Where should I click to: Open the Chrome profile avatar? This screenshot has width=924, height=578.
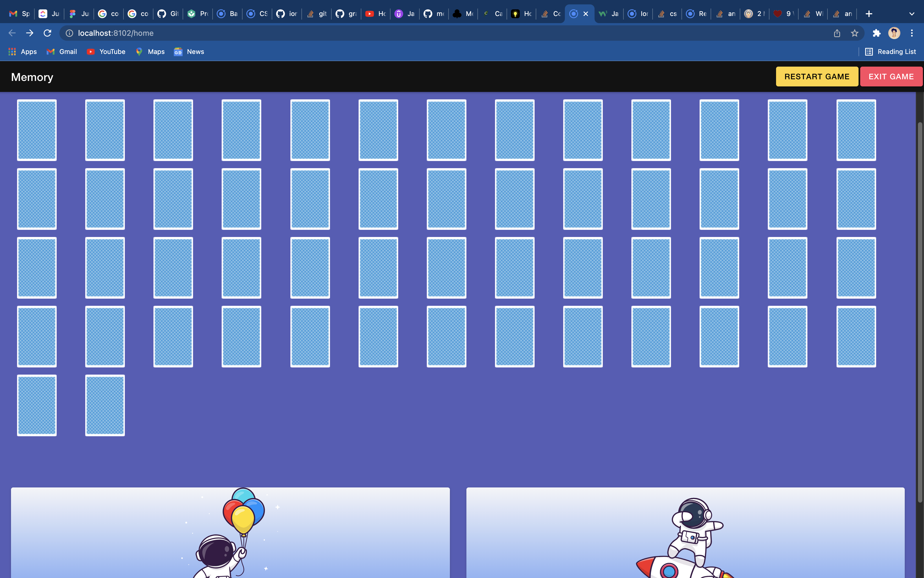pos(894,33)
